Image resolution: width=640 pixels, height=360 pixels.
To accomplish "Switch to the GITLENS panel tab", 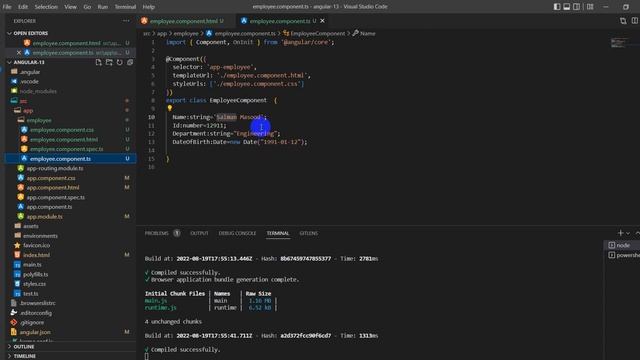I will pyautogui.click(x=309, y=233).
